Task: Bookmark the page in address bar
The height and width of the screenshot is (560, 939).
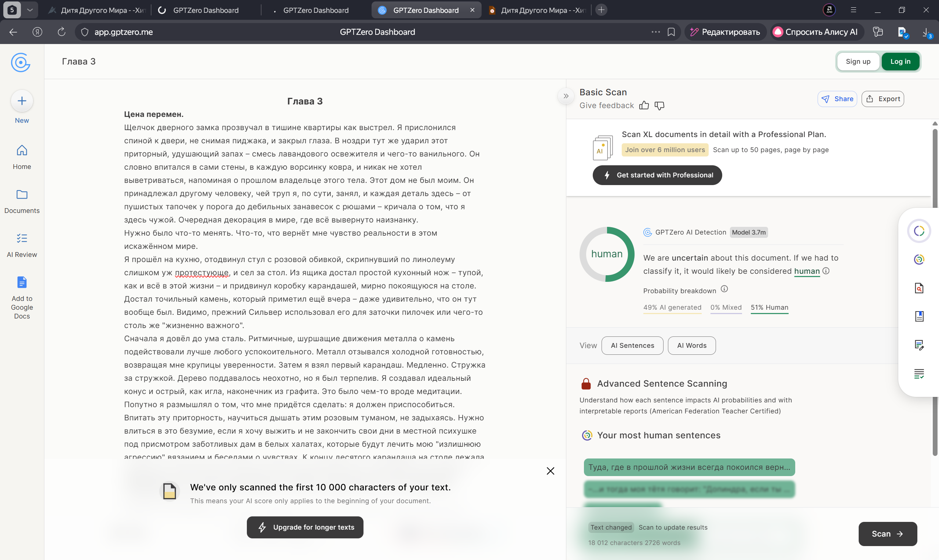Action: (671, 32)
